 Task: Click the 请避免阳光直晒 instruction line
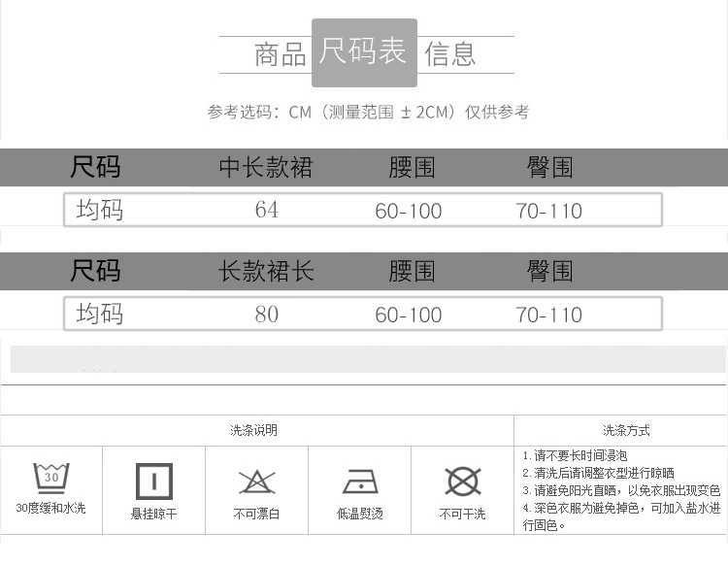click(620, 490)
